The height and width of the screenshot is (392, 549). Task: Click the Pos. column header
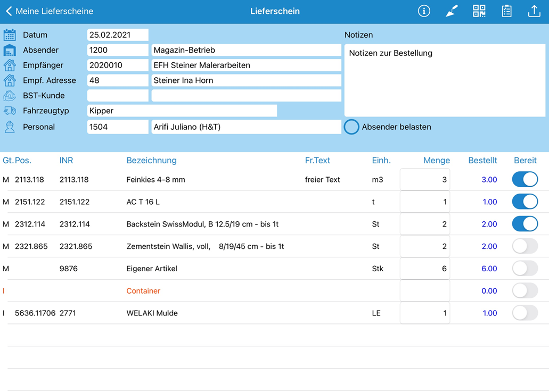pyautogui.click(x=23, y=161)
